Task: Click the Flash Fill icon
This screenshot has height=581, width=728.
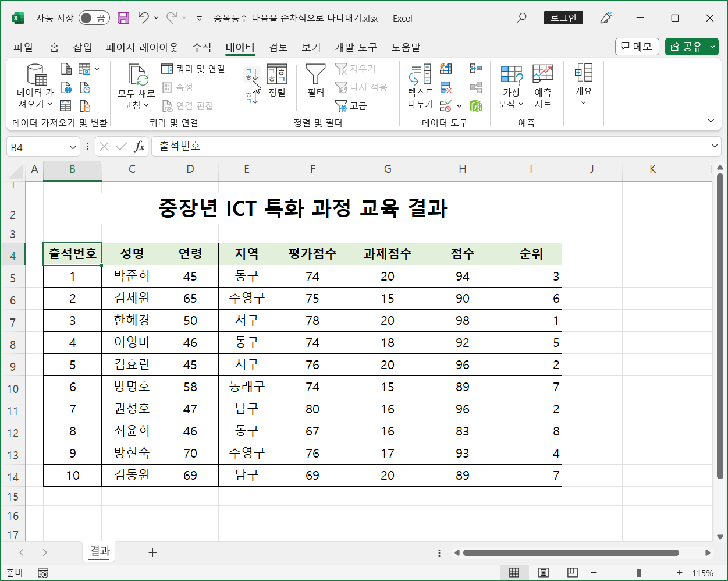Action: 446,69
